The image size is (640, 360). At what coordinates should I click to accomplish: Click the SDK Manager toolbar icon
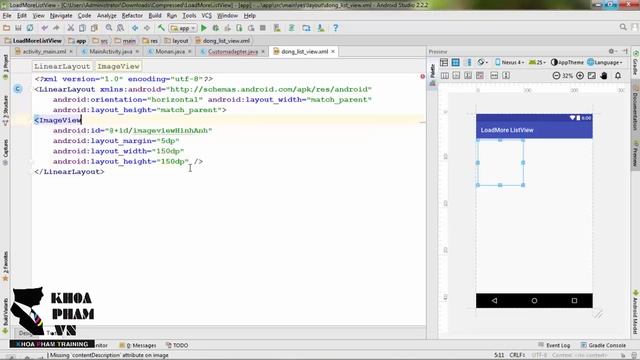click(321, 28)
